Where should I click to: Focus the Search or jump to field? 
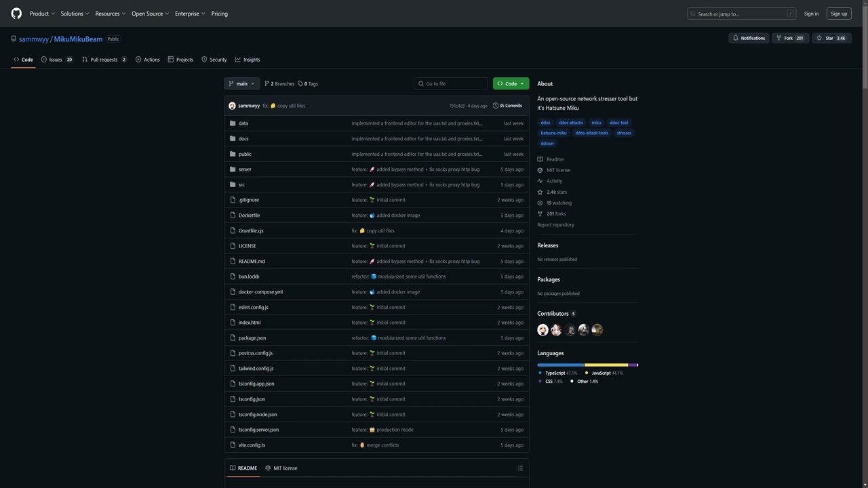[x=742, y=14]
